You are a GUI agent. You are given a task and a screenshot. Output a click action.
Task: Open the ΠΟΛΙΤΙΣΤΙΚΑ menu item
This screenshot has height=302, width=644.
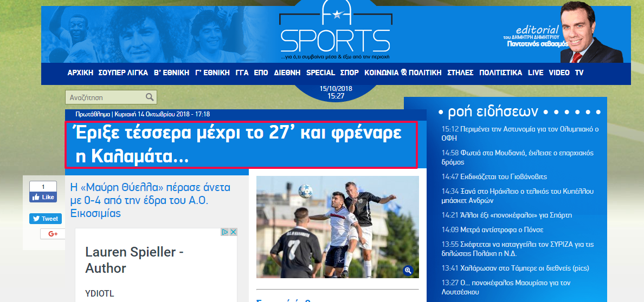click(x=501, y=73)
